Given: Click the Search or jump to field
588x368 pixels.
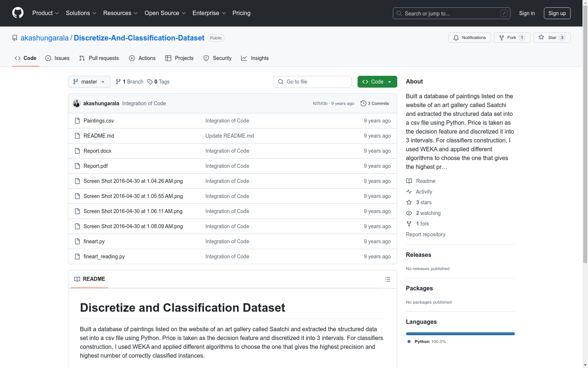Looking at the screenshot, I should click(452, 13).
